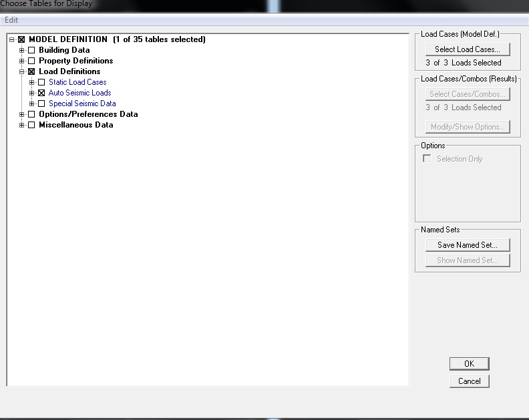Check the Options/Preferences Data checkbox
The image size is (529, 420).
click(x=31, y=114)
